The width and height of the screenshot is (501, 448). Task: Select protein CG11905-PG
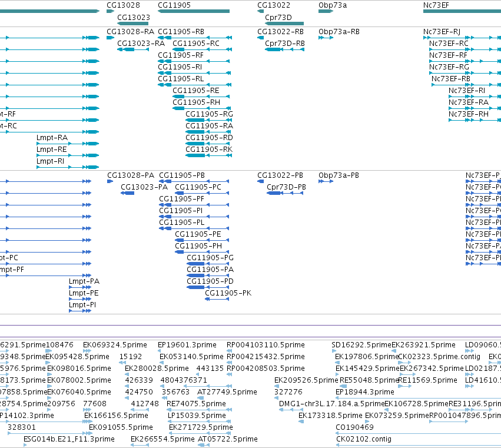pyautogui.click(x=210, y=258)
